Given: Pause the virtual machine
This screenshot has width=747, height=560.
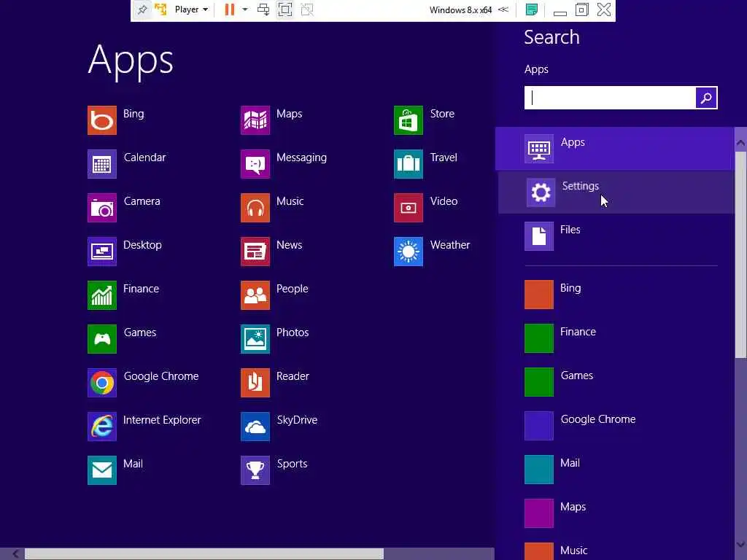Looking at the screenshot, I should [x=230, y=9].
